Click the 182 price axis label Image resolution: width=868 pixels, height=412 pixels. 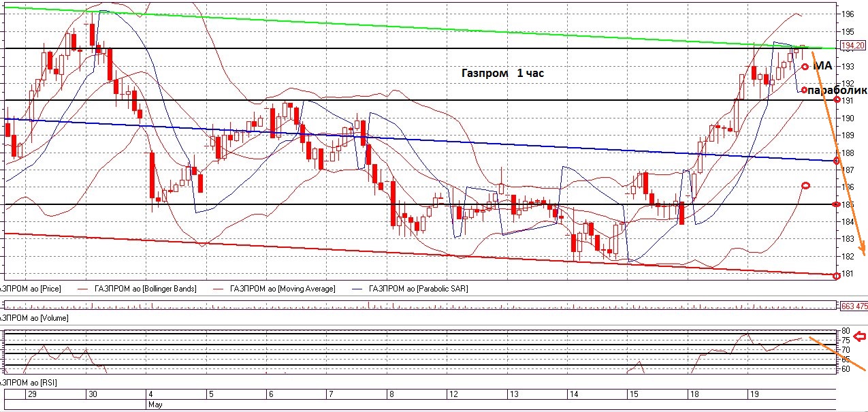848,257
